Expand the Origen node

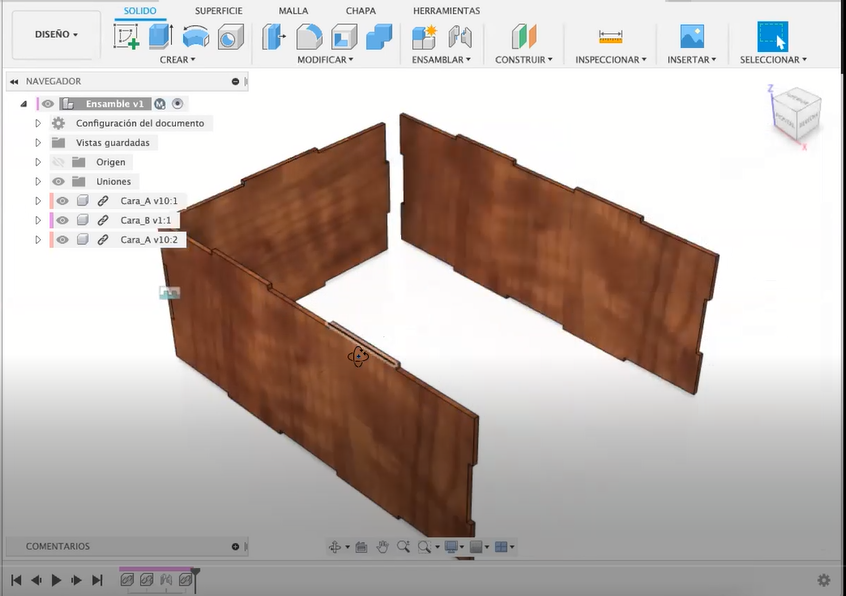[x=38, y=162]
